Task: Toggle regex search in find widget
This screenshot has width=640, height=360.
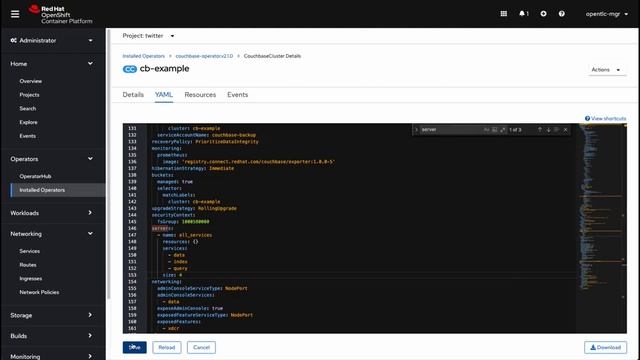Action: point(503,129)
